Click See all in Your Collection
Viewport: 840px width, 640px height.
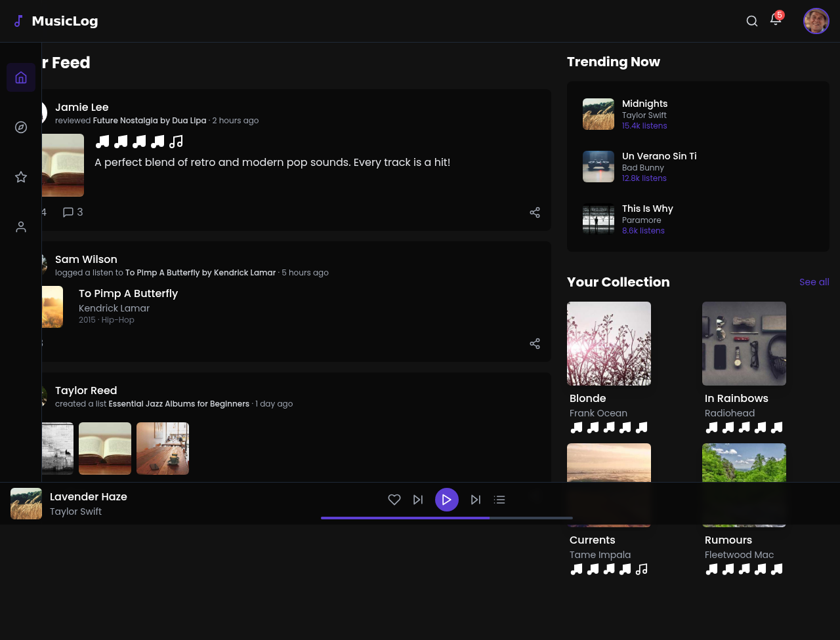click(x=814, y=282)
